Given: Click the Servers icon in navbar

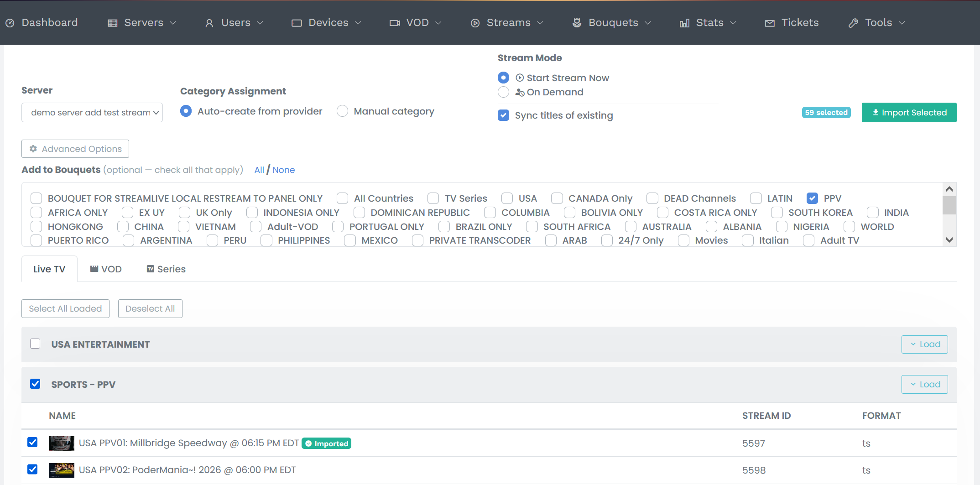Looking at the screenshot, I should tap(112, 23).
